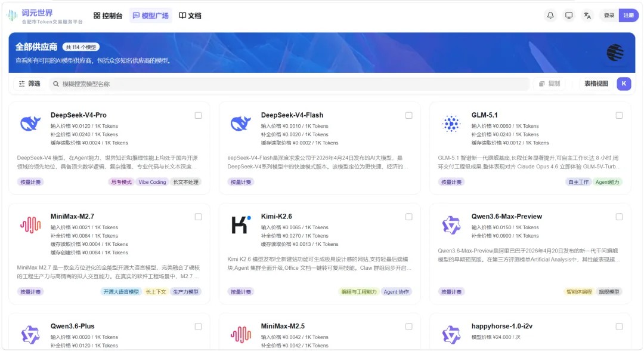
Task: Click the 长上下文 tag
Action: (156, 292)
